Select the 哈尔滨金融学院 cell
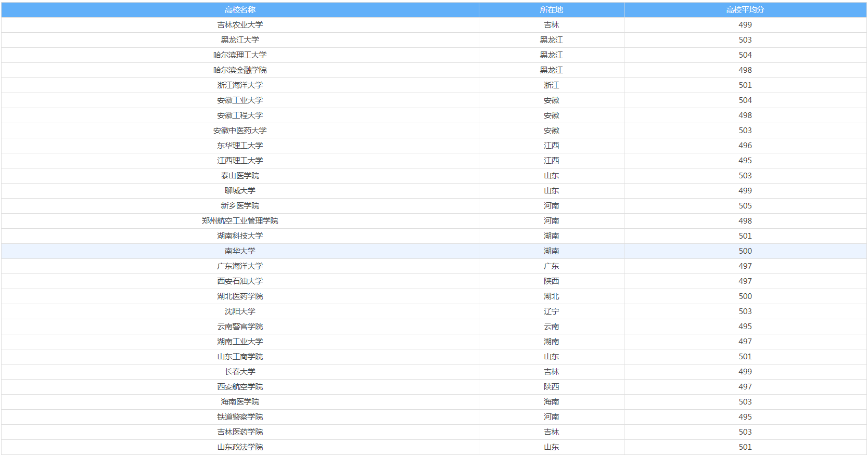Screen dimensions: 868x456 pyautogui.click(x=240, y=70)
